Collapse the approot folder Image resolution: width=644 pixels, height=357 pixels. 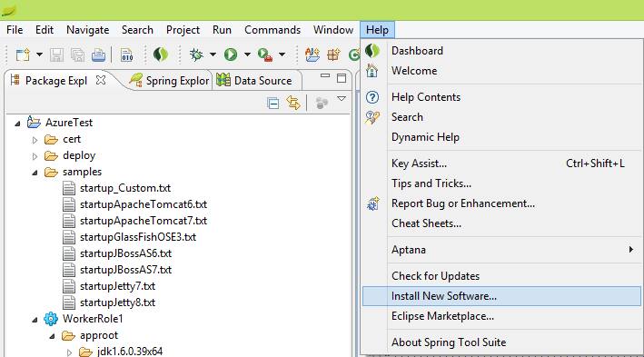[x=52, y=336]
